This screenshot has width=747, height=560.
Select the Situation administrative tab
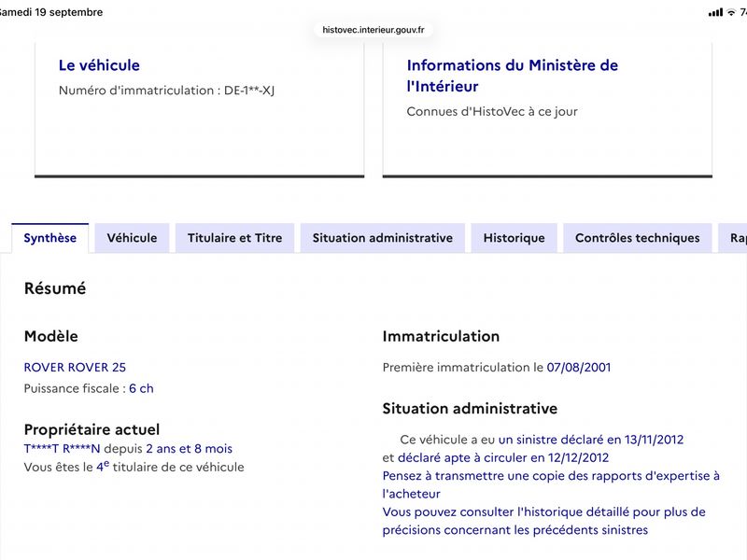point(383,238)
